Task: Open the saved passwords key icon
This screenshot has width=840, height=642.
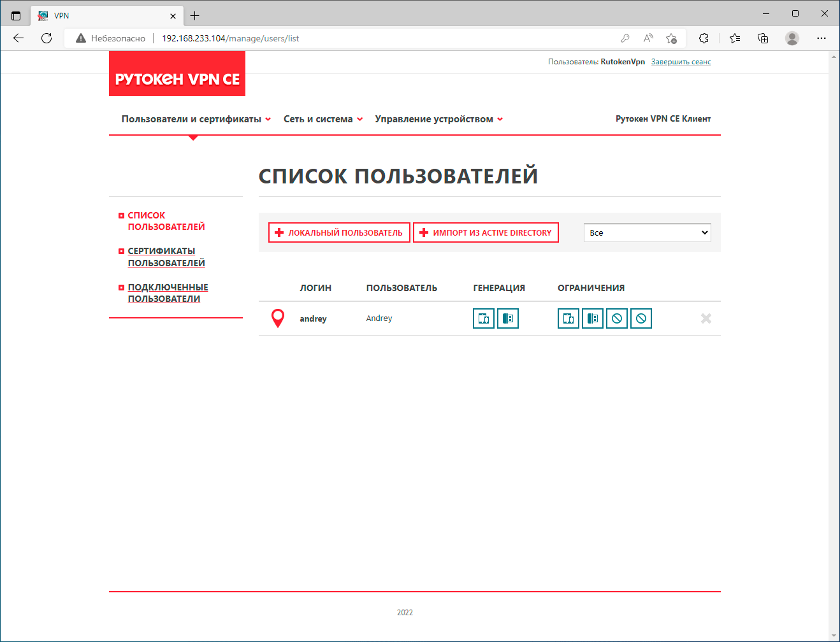Action: click(625, 38)
